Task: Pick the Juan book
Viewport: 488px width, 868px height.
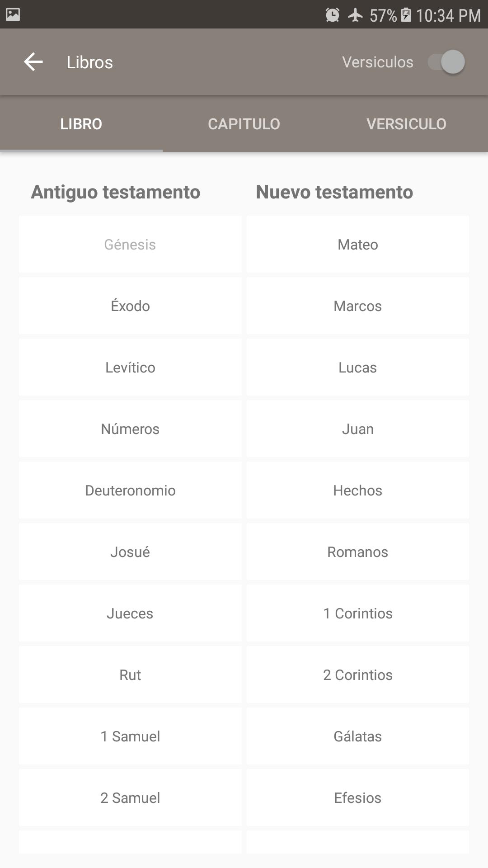Action: pyautogui.click(x=358, y=429)
